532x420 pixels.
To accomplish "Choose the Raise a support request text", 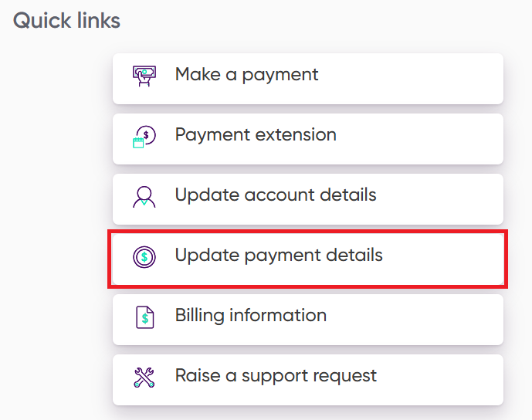I will coord(276,376).
